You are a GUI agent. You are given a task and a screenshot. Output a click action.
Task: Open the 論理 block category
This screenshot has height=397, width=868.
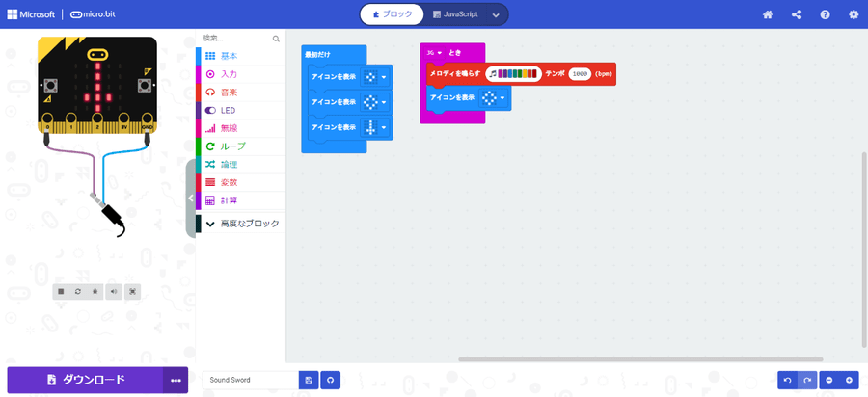click(241, 164)
